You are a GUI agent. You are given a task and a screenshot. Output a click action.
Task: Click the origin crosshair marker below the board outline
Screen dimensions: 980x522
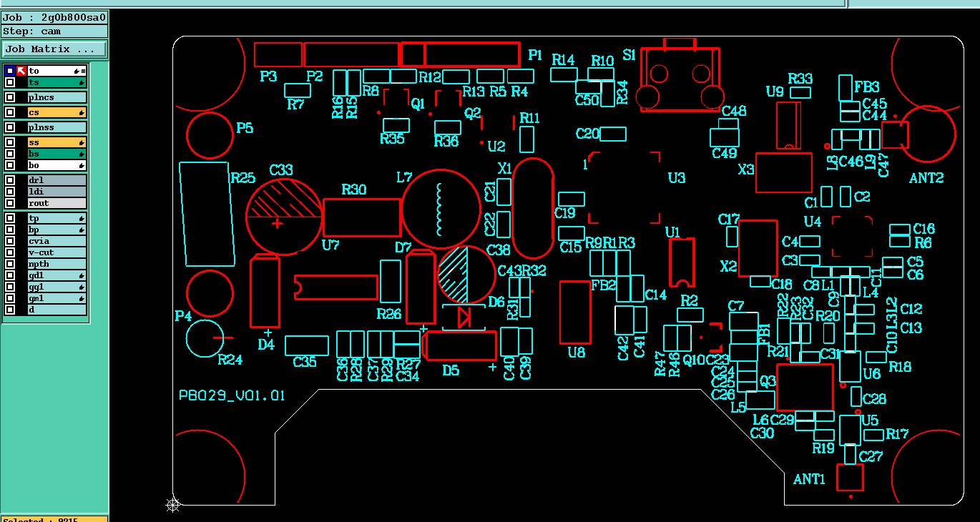point(172,505)
